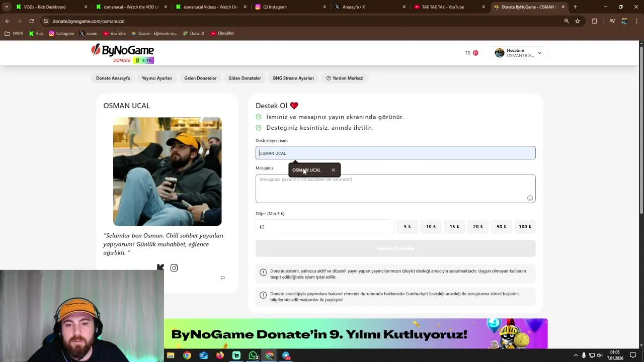The width and height of the screenshot is (644, 362).
Task: Open Gelen Donateler menu item
Action: (x=200, y=78)
